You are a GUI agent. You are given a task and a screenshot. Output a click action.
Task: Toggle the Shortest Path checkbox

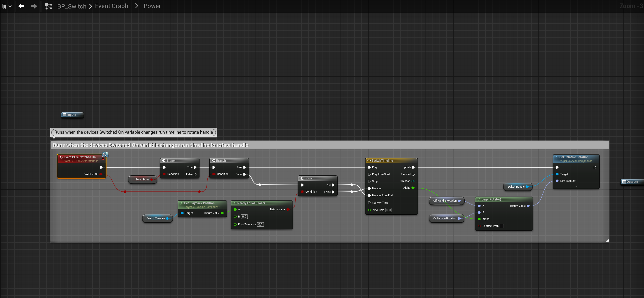tap(502, 226)
